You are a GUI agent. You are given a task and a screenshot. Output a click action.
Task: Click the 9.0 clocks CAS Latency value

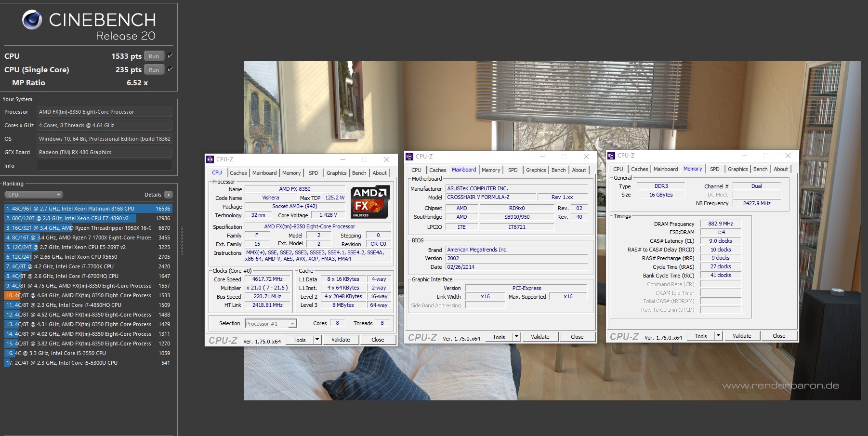721,241
